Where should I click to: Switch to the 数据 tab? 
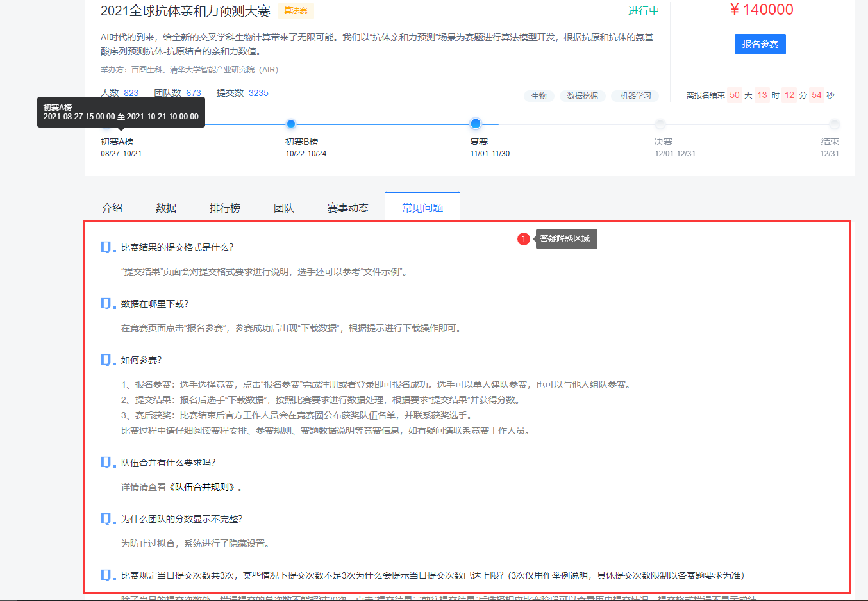[166, 208]
